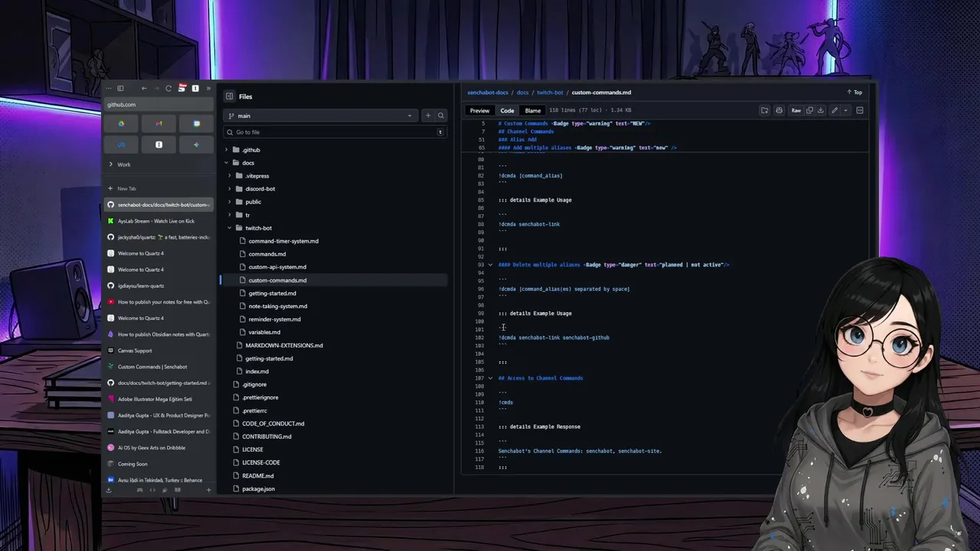The width and height of the screenshot is (980, 551).
Task: Copy raw file contents icon
Action: click(809, 110)
